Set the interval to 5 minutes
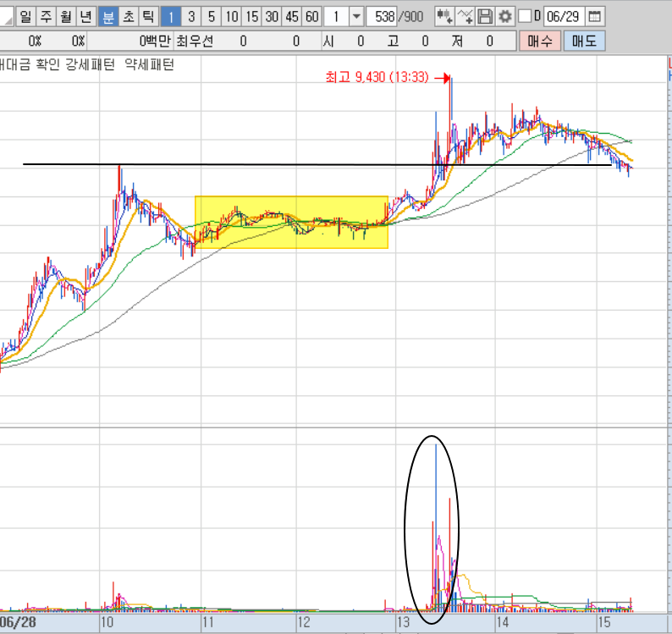The image size is (672, 634). point(212,17)
